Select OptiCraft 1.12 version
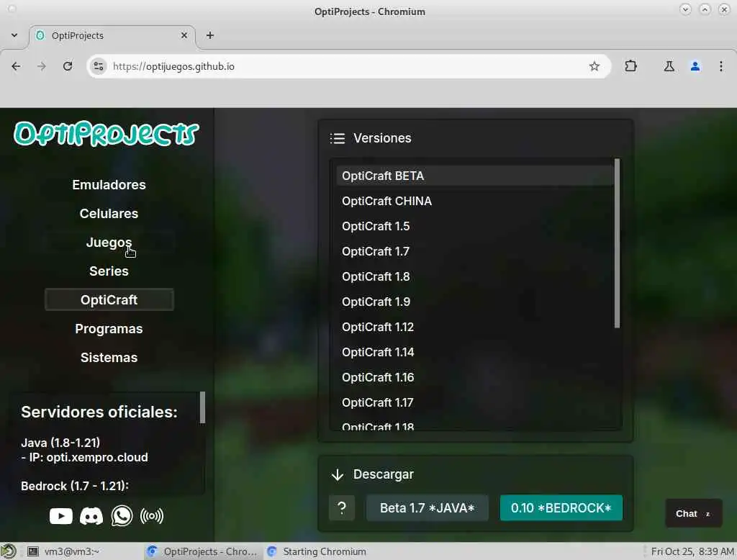This screenshot has width=737, height=560. coord(475,327)
